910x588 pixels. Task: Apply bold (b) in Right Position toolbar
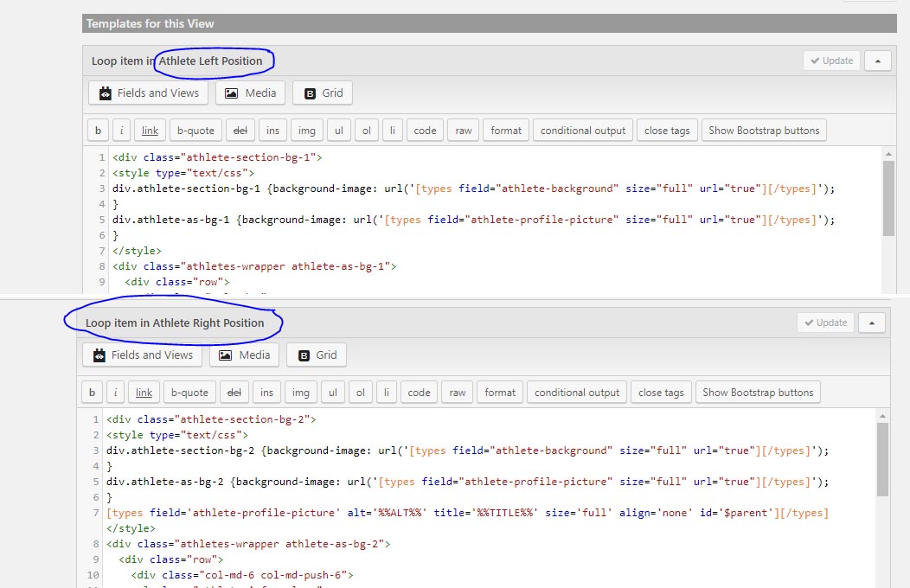(93, 393)
